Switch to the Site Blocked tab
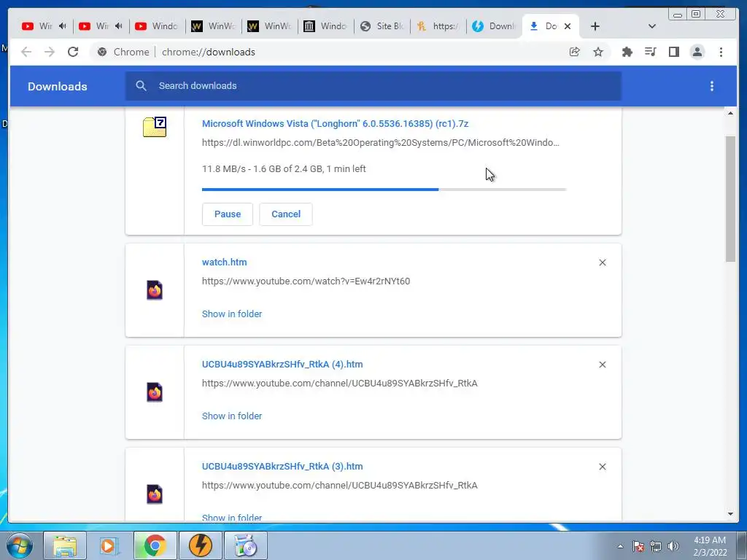The height and width of the screenshot is (560, 747). pyautogui.click(x=382, y=26)
